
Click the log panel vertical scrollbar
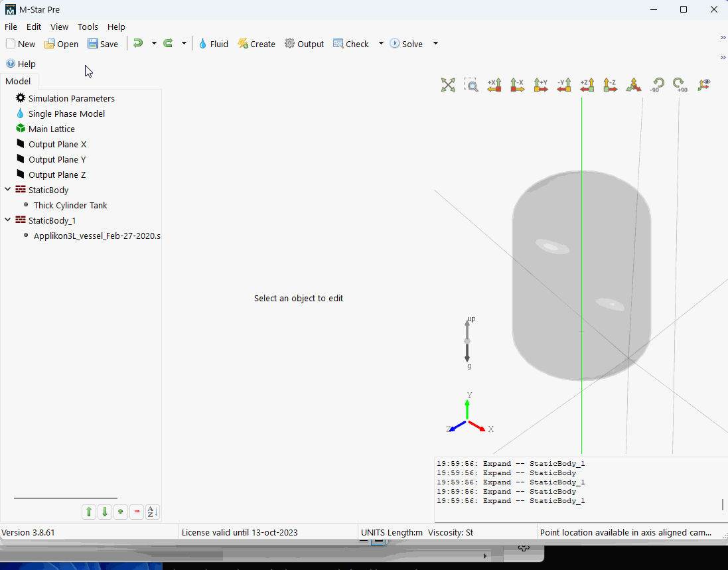coord(723,504)
